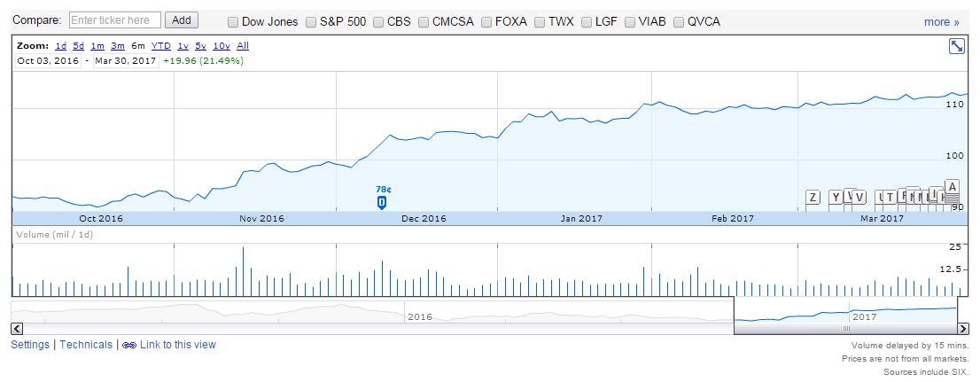
Task: Open news flag T on the chart
Action: (x=889, y=198)
